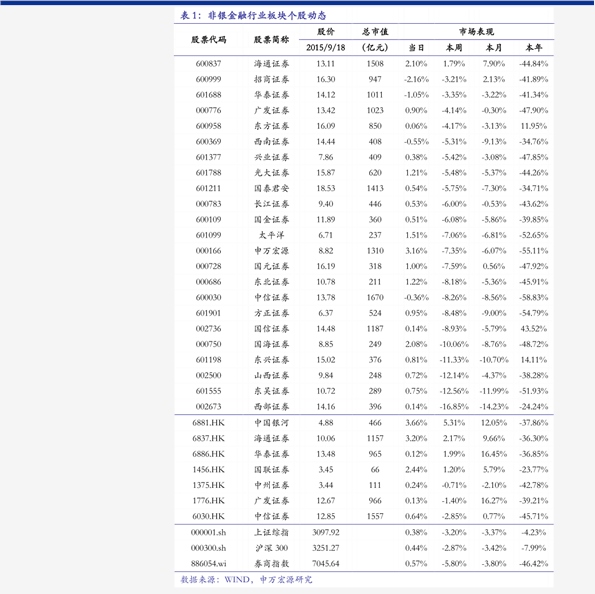This screenshot has height=594, width=595.
Task: Select the 中国银河 name cell
Action: tap(271, 422)
